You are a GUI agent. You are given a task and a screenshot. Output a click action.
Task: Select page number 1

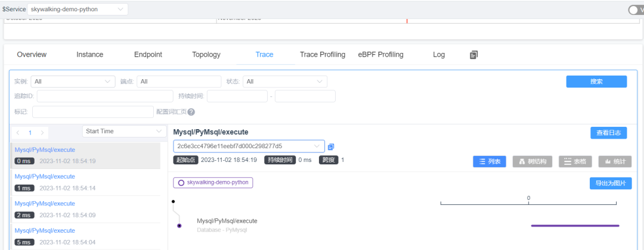click(x=30, y=133)
